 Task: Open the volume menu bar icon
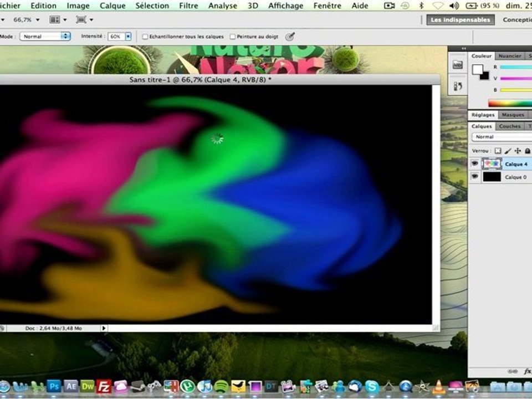coord(454,6)
